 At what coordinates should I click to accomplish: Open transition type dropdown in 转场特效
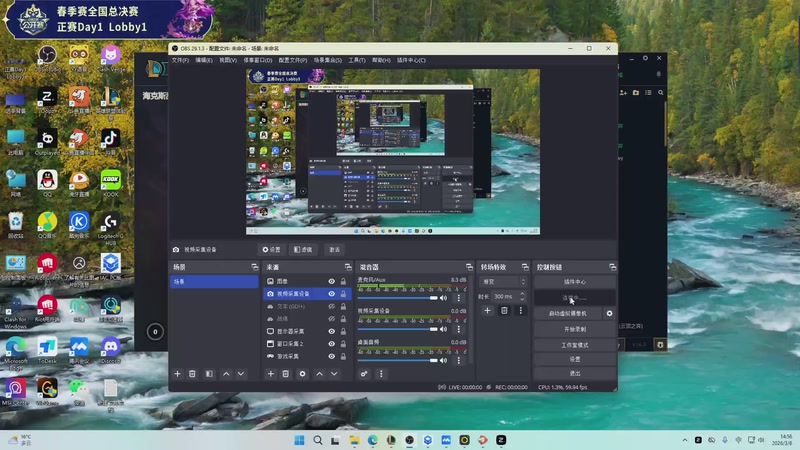tap(503, 282)
